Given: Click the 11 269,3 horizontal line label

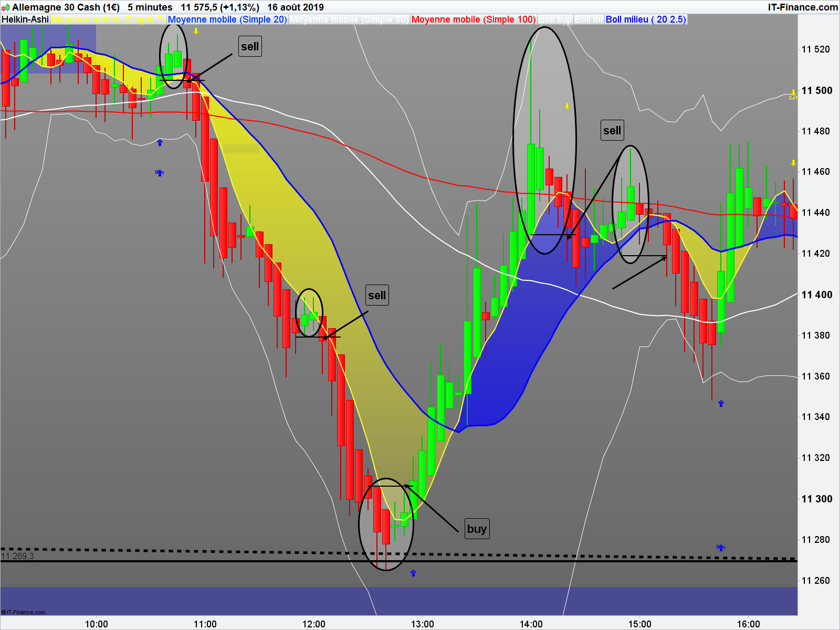Looking at the screenshot, I should [x=17, y=556].
